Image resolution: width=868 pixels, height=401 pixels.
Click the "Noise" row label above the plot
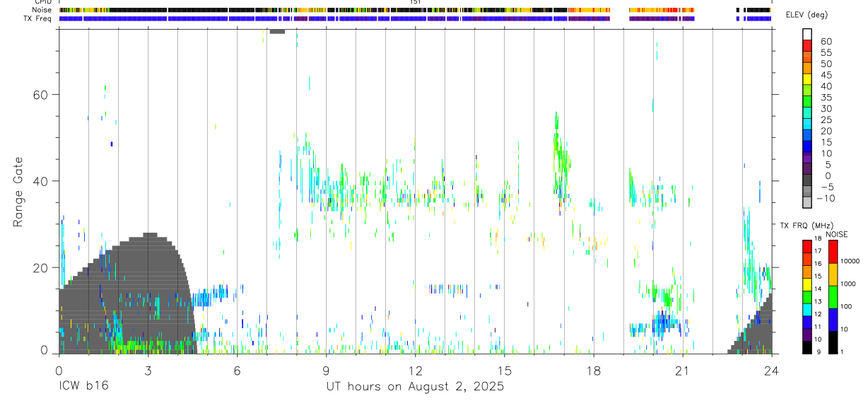click(x=42, y=10)
